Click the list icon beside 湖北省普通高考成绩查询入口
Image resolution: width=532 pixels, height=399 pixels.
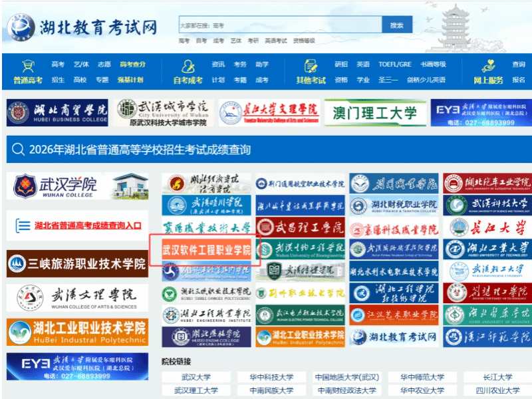pos(23,225)
